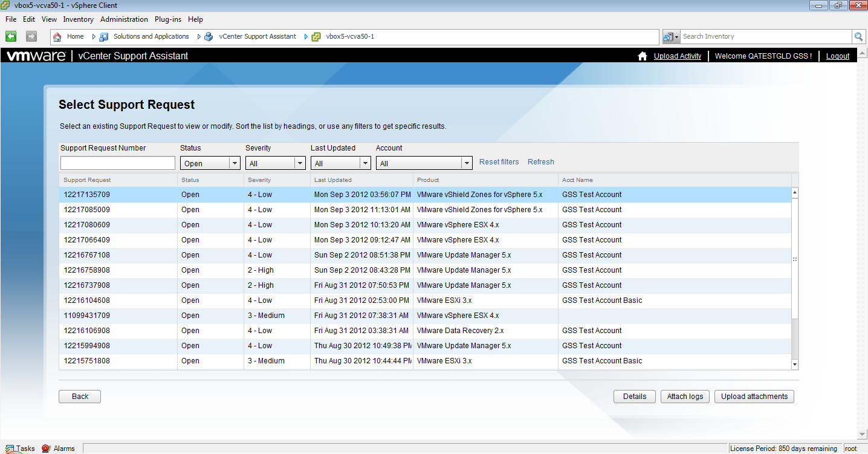Screen dimensions: 868x454
Task: Expand the arrow after Home in the breadcrumb
Action: click(93, 37)
